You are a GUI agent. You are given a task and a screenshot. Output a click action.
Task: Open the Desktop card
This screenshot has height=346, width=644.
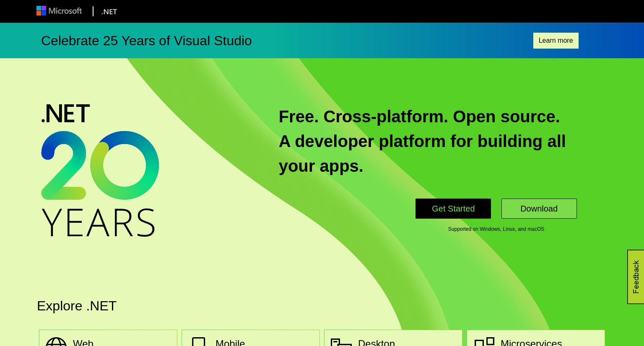pos(393,338)
